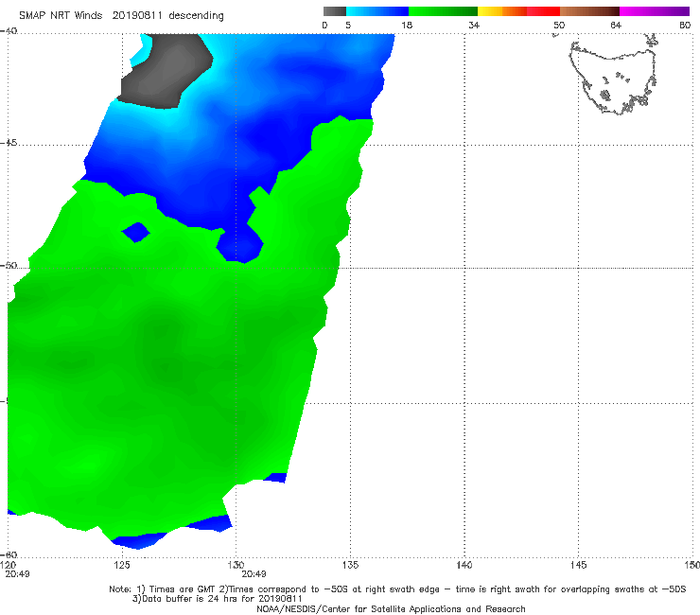This screenshot has height=615, width=700.
Task: Click the '20:49' time under longitude 130
Action: coord(254,574)
